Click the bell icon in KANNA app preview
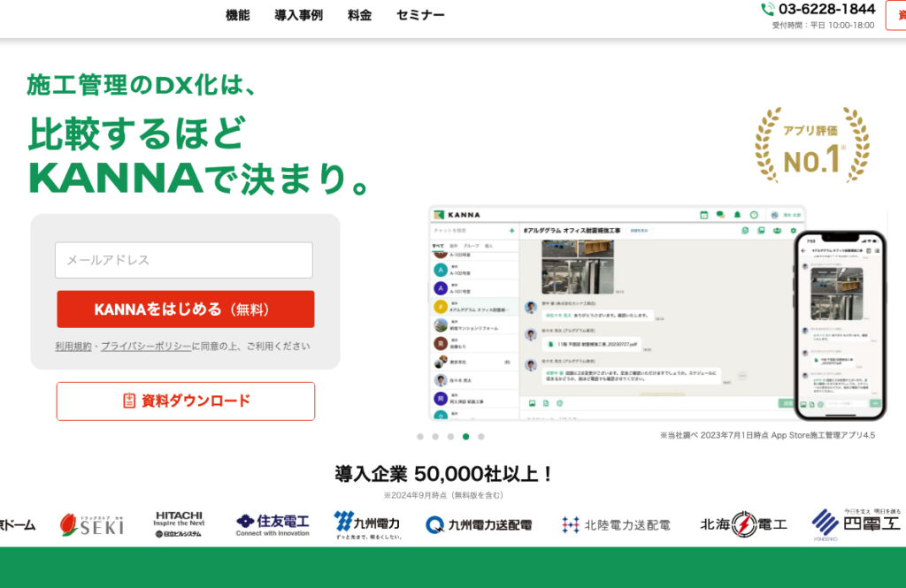The image size is (906, 588). click(x=737, y=214)
